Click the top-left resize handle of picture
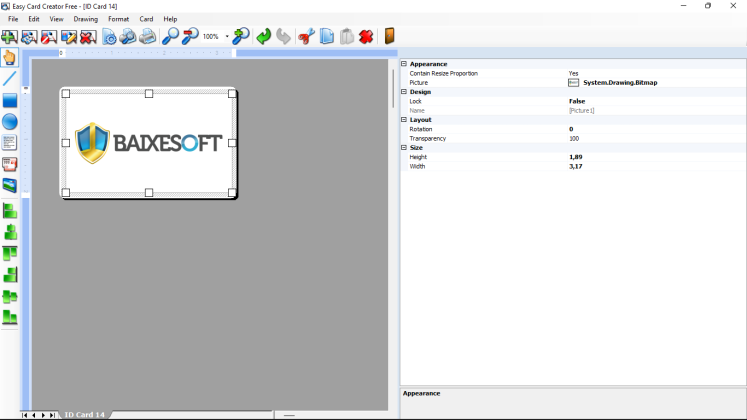Image resolution: width=747 pixels, height=420 pixels. (x=66, y=94)
